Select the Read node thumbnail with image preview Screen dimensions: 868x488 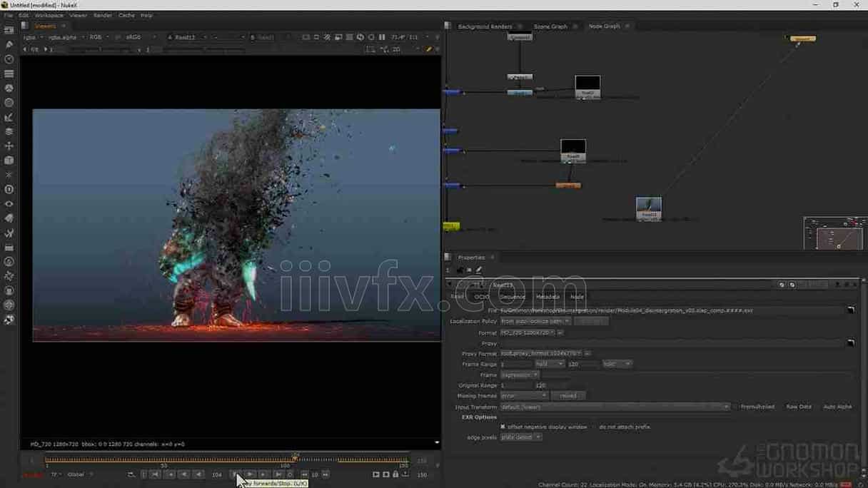(x=648, y=208)
